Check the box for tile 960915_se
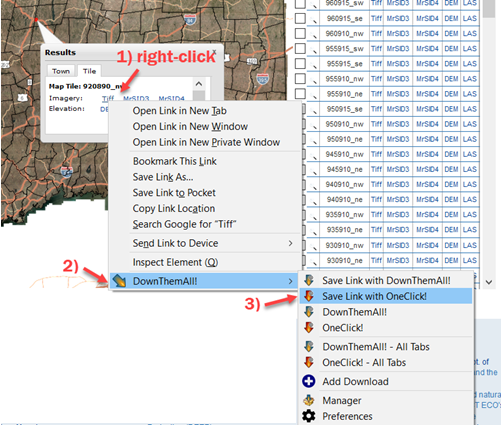The image size is (501, 425). (x=300, y=18)
